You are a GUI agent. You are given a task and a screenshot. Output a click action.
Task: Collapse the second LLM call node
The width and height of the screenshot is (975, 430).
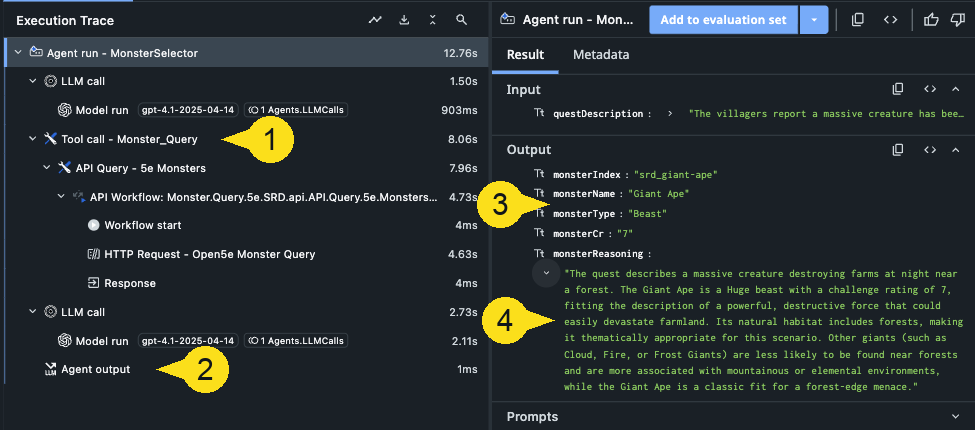tap(33, 312)
